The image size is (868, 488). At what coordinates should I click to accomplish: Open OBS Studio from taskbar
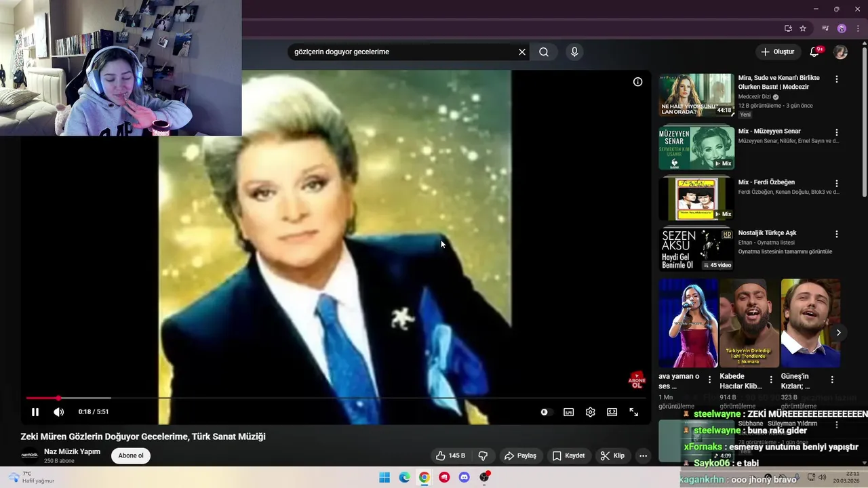[x=484, y=477]
